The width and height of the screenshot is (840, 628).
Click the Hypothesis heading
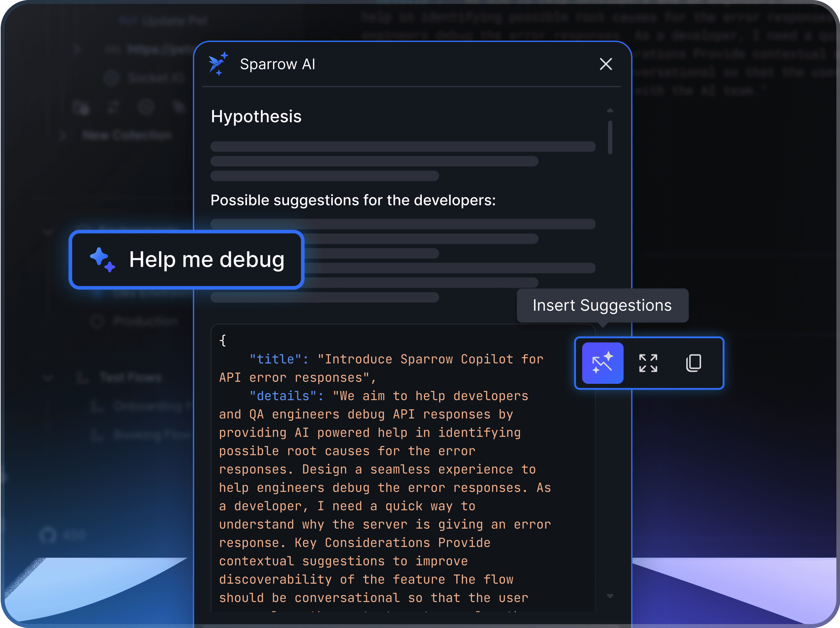pos(256,116)
